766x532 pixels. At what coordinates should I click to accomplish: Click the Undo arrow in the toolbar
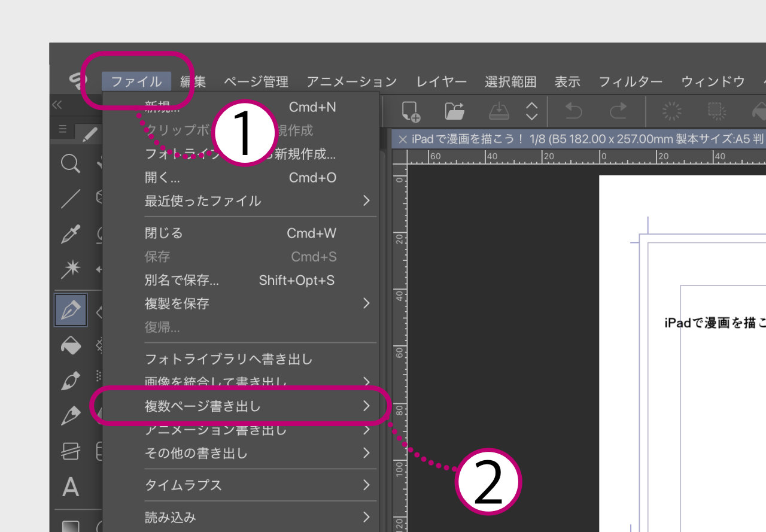click(573, 111)
